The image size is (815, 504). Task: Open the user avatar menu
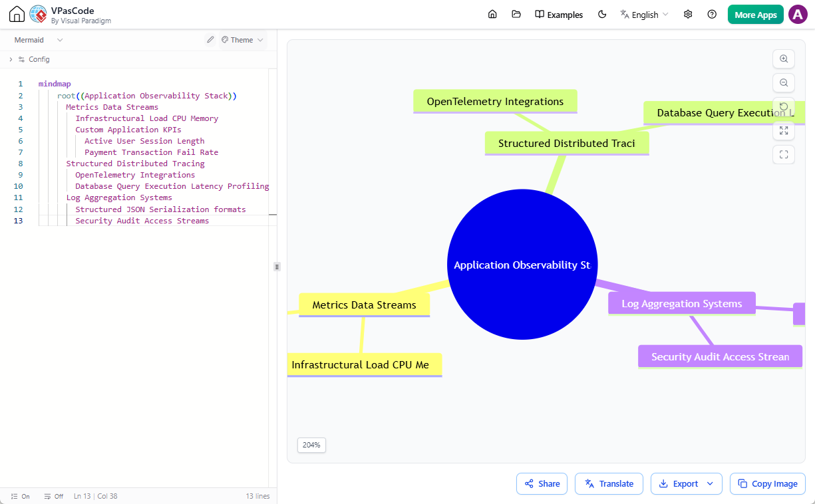click(798, 15)
